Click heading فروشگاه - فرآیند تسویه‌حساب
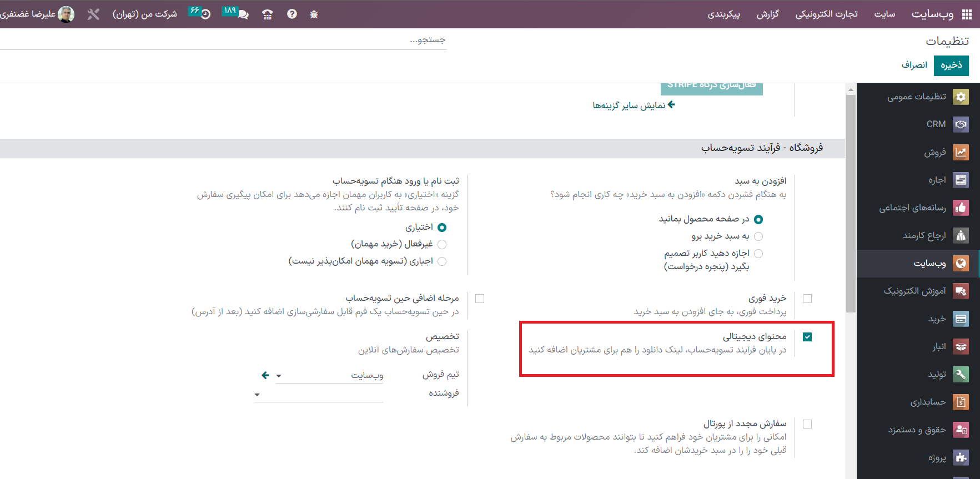This screenshot has width=980, height=479. [762, 148]
